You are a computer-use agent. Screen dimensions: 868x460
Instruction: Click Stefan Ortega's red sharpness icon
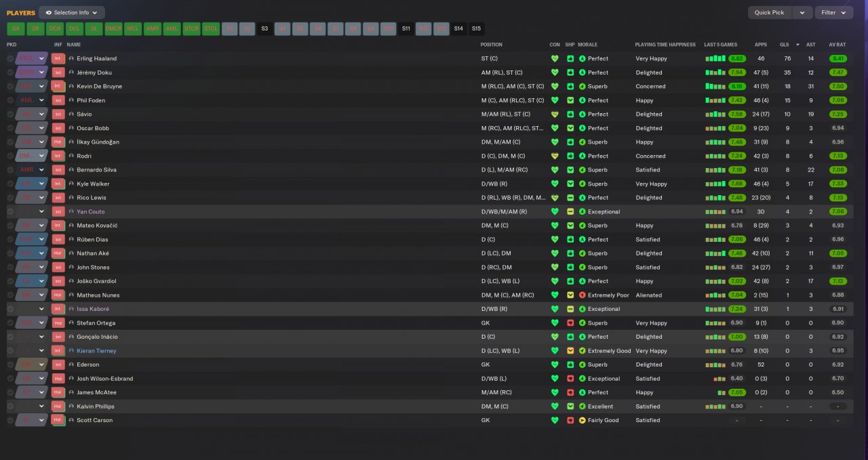tap(570, 323)
